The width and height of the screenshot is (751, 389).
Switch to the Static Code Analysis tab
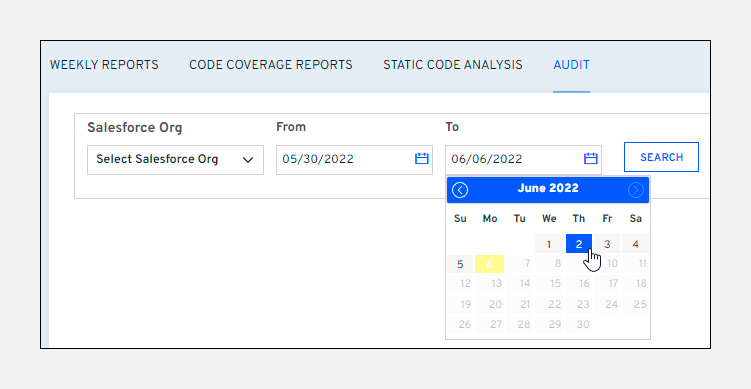[453, 65]
